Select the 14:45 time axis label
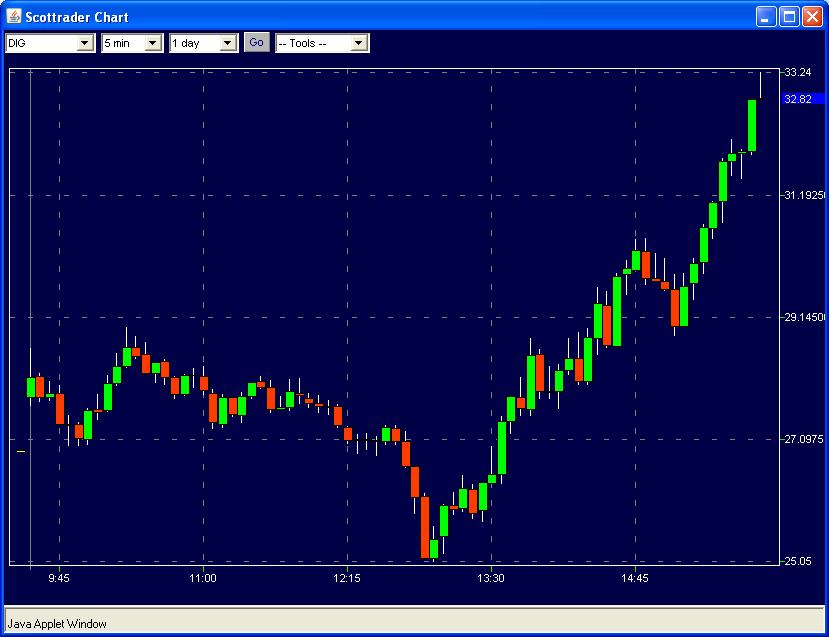 (x=635, y=578)
